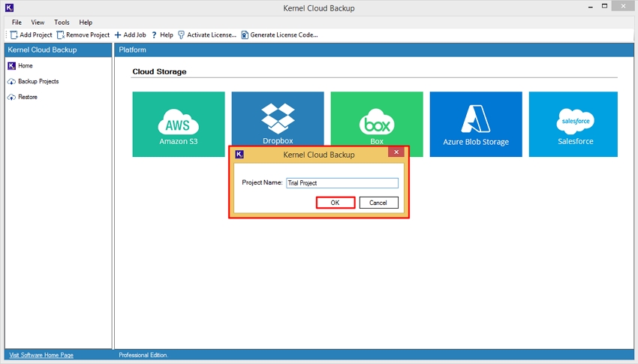Click the Add Project toolbar icon
The height and width of the screenshot is (364, 638).
coord(14,35)
